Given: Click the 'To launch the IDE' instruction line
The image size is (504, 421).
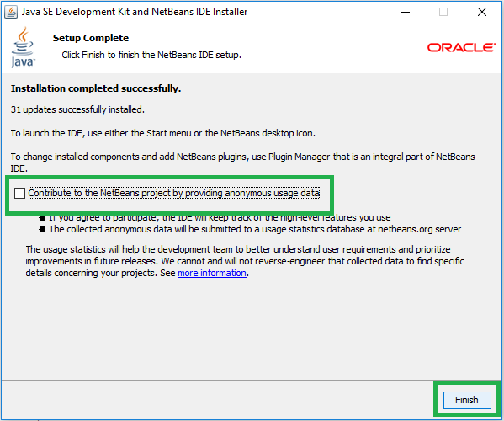Looking at the screenshot, I should [163, 133].
